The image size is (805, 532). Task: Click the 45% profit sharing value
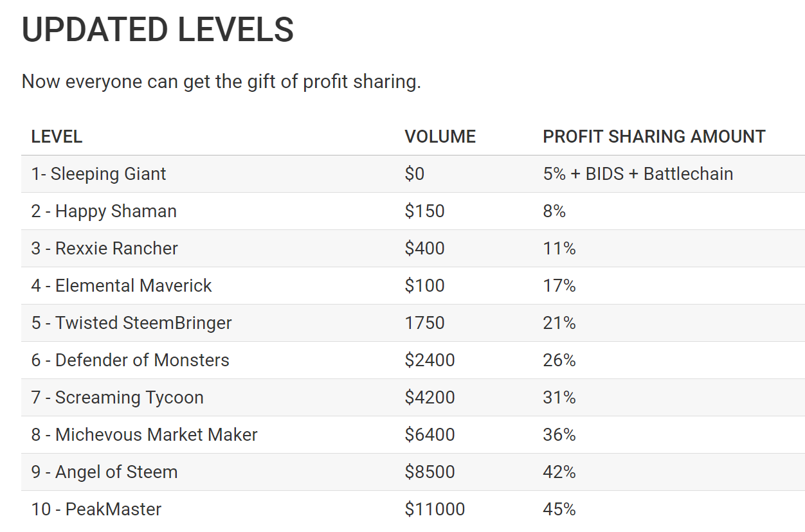pyautogui.click(x=559, y=510)
